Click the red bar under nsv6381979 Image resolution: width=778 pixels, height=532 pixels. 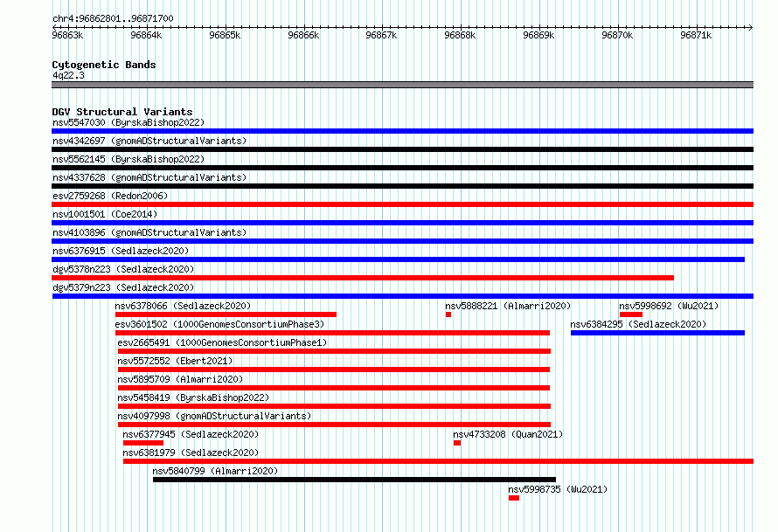coord(439,461)
